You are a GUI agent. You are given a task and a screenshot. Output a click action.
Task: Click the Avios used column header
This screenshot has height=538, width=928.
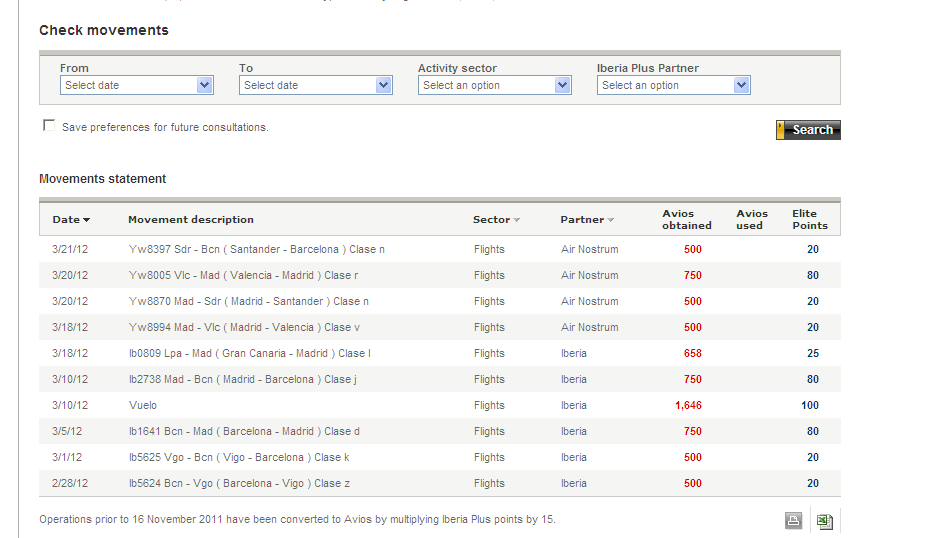pyautogui.click(x=752, y=219)
